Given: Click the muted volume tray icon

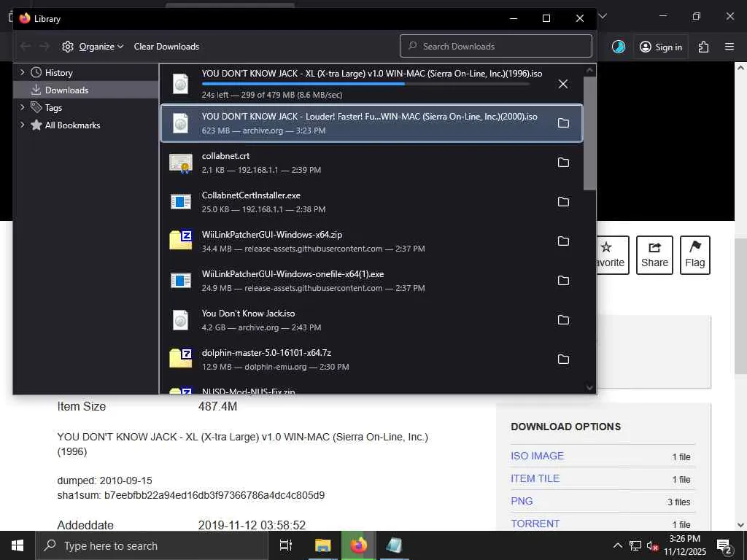Looking at the screenshot, I should (x=653, y=546).
